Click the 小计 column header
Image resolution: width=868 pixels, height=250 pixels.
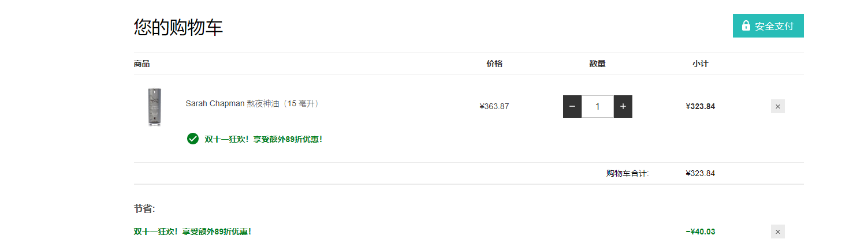701,64
